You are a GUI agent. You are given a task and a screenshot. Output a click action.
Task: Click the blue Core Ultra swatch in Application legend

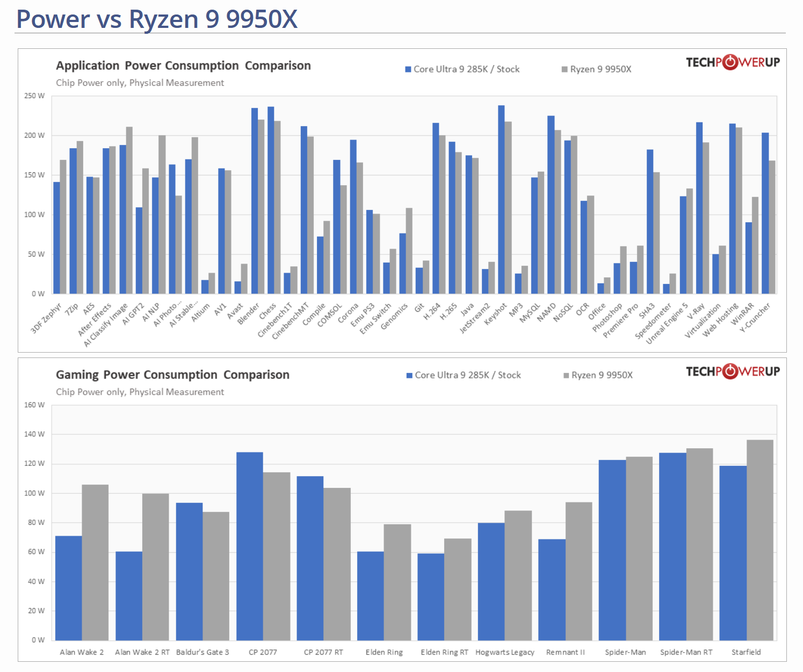(x=408, y=69)
